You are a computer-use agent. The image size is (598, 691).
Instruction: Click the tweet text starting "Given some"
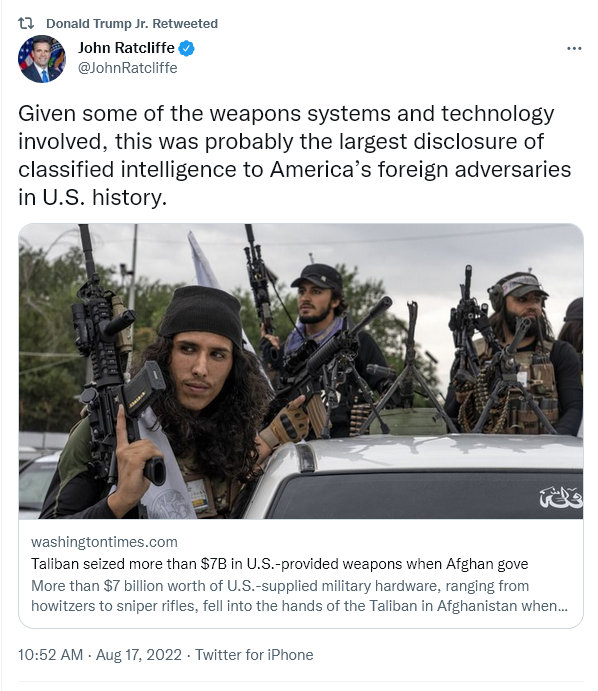294,155
